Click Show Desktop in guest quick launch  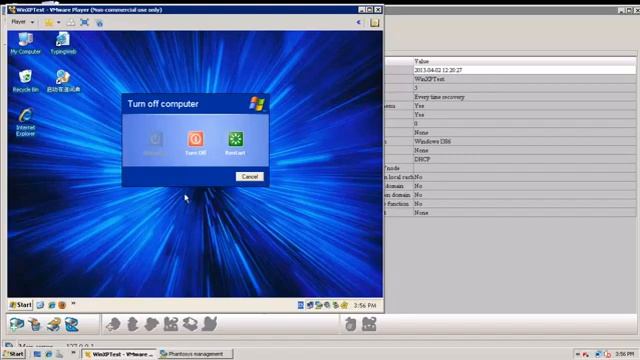40,305
